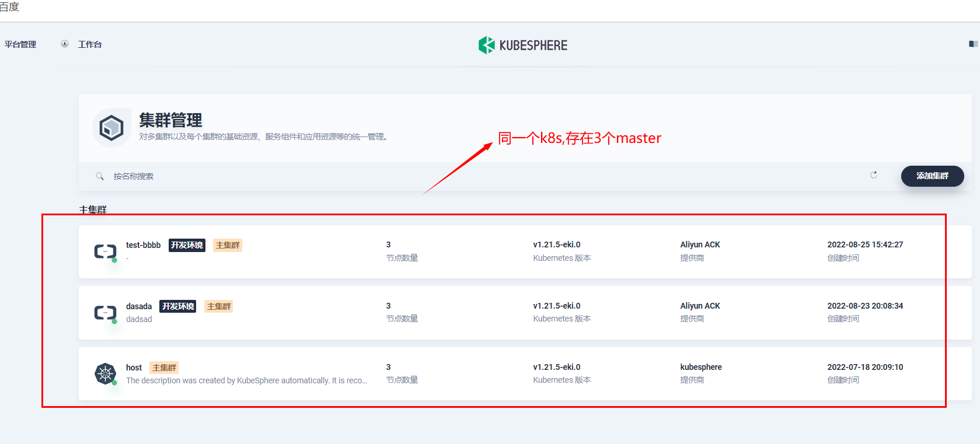Click Aliyun ACK provider in dasada row
This screenshot has height=444, width=980.
pyautogui.click(x=700, y=306)
